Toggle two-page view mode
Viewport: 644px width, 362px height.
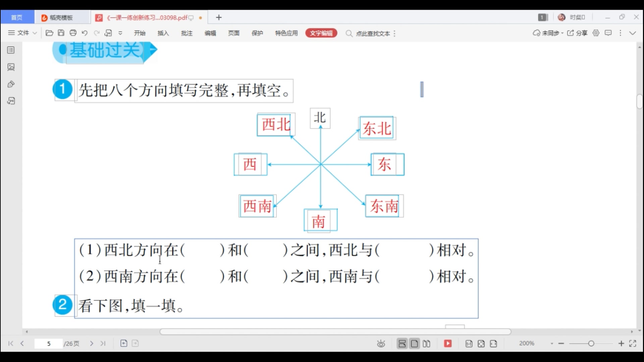pos(427,344)
